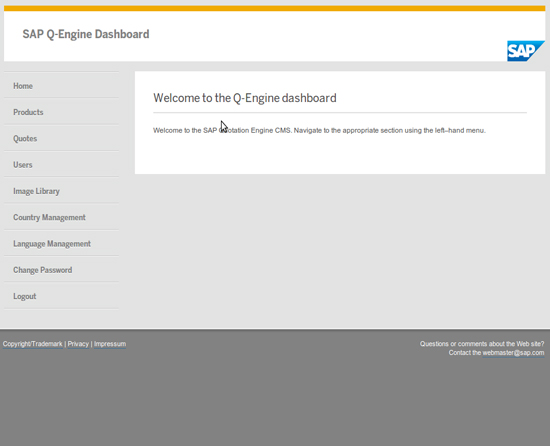
Task: Click the Questions or comments footer text
Action: click(x=482, y=344)
